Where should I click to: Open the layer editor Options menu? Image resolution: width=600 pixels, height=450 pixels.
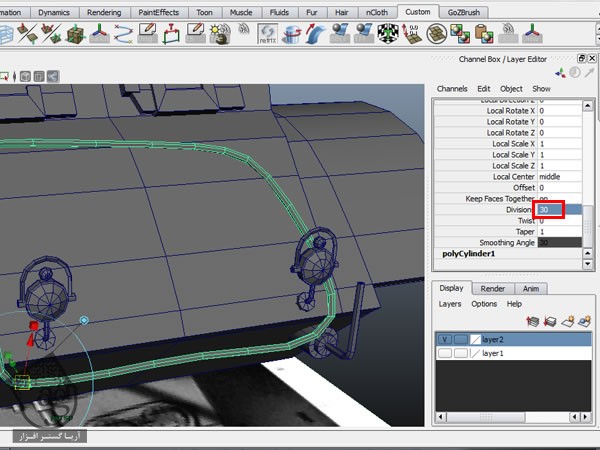click(484, 304)
